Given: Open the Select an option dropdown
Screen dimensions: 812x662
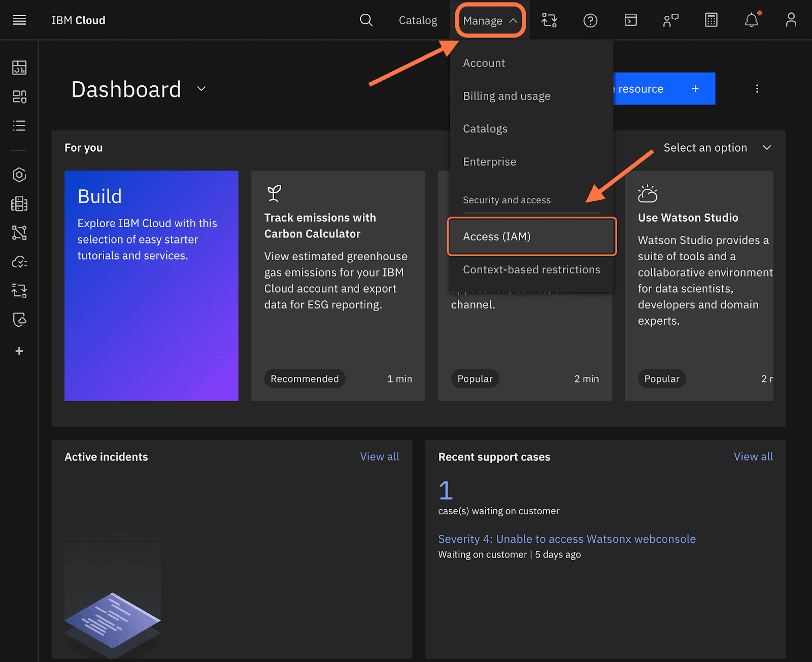Looking at the screenshot, I should point(717,148).
